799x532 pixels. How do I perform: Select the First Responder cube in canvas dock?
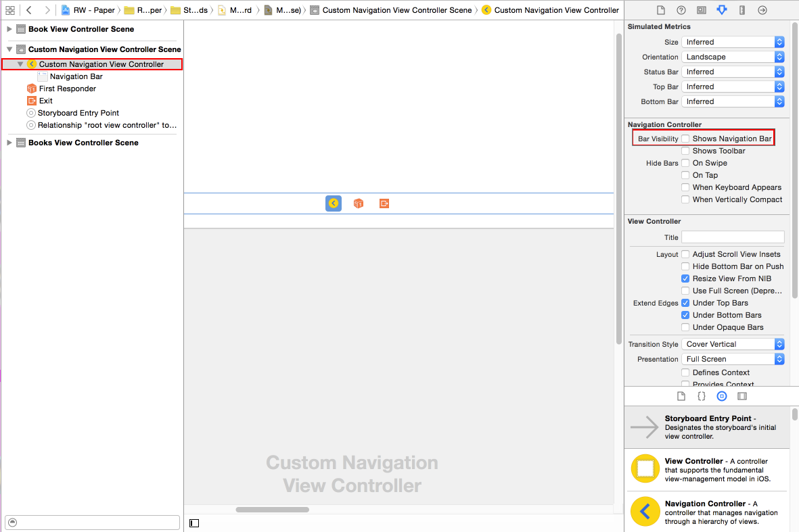(x=359, y=203)
